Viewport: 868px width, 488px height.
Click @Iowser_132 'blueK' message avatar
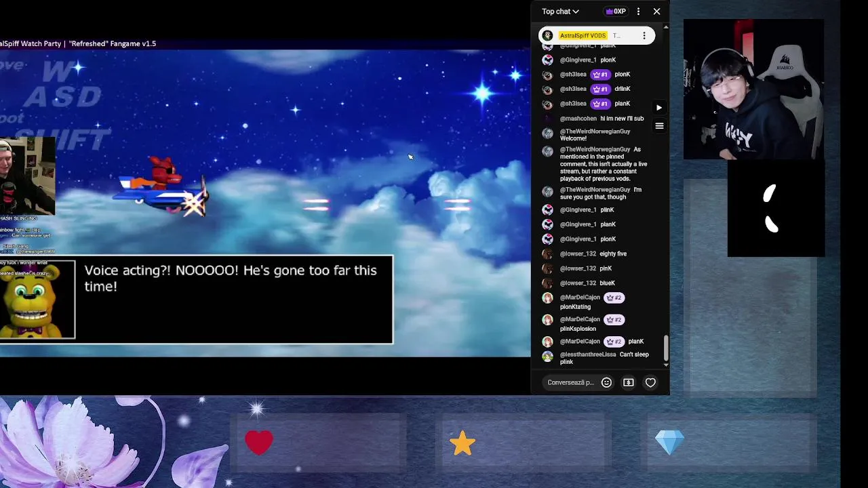pos(548,283)
